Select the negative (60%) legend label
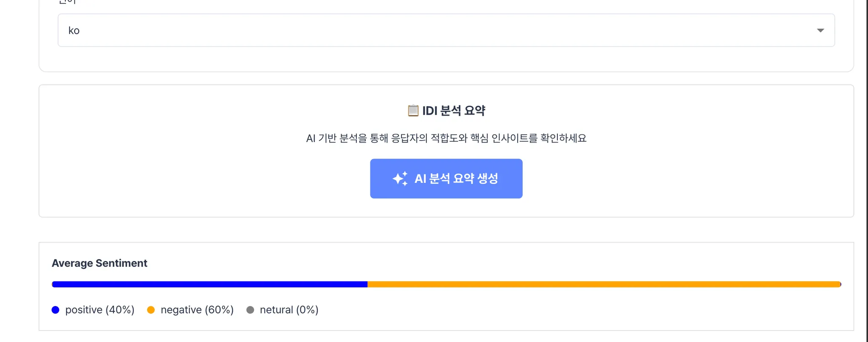 coord(197,310)
